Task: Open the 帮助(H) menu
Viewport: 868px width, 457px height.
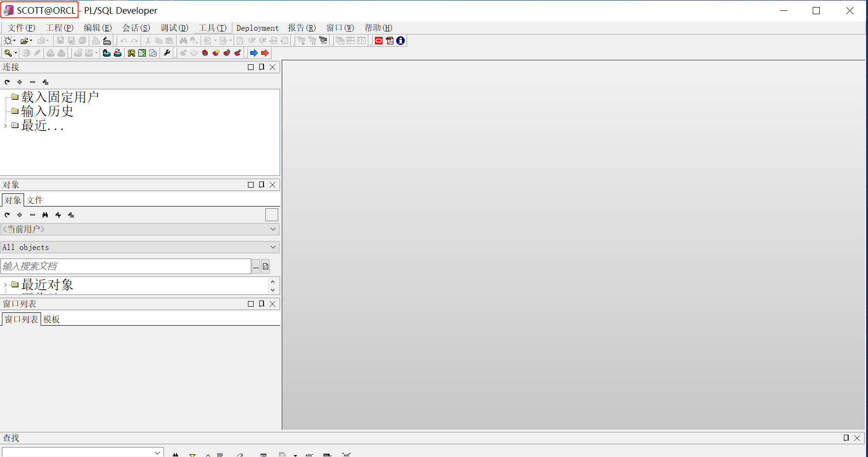Action: tap(378, 28)
